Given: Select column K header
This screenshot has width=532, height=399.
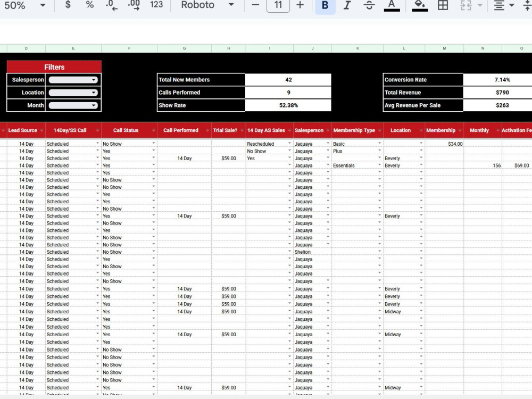Looking at the screenshot, I should pyautogui.click(x=358, y=48).
